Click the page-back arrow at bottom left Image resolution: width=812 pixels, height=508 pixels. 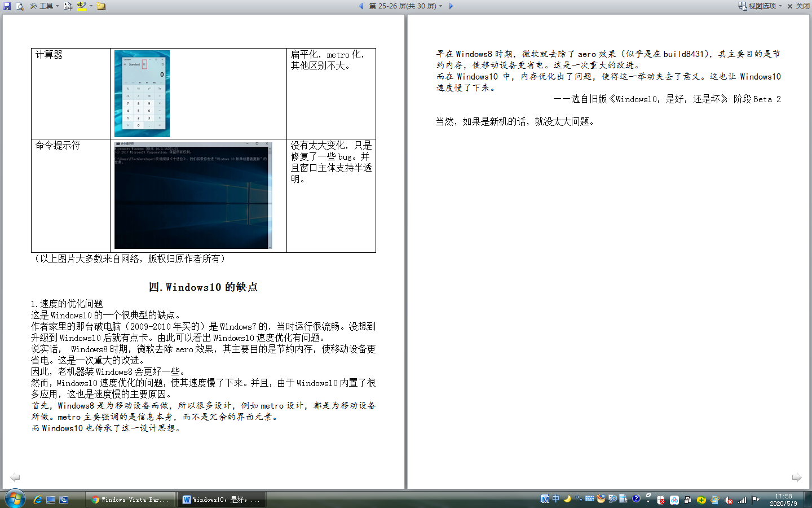15,477
